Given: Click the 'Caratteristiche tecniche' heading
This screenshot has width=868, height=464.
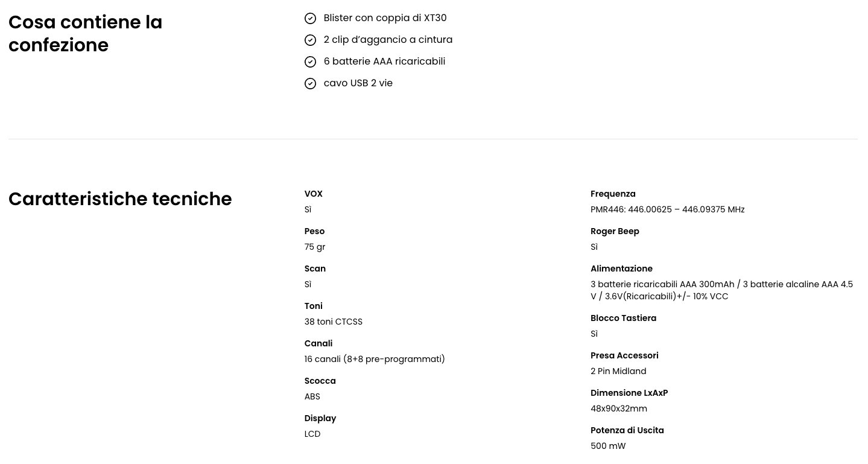Looking at the screenshot, I should point(120,199).
